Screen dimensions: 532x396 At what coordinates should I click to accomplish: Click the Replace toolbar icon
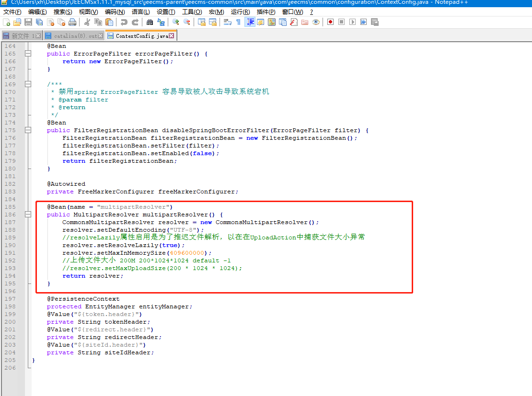coord(161,23)
